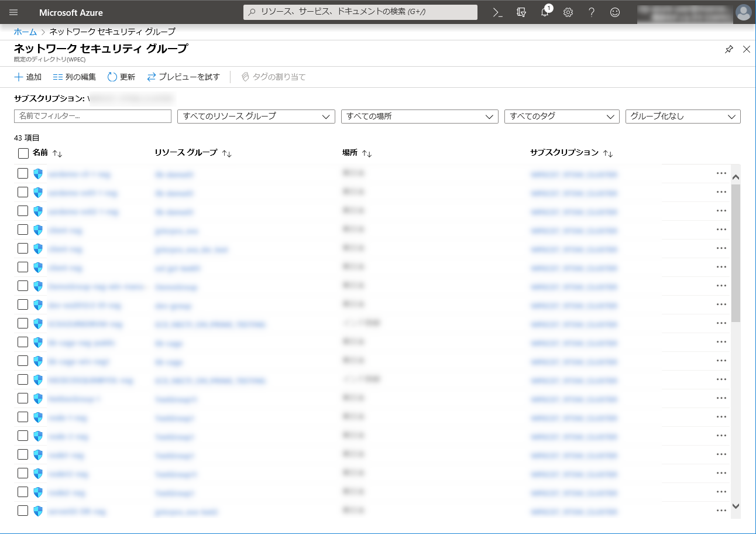The image size is (756, 534).
Task: Click the 名前でフィルター input field
Action: click(x=92, y=117)
